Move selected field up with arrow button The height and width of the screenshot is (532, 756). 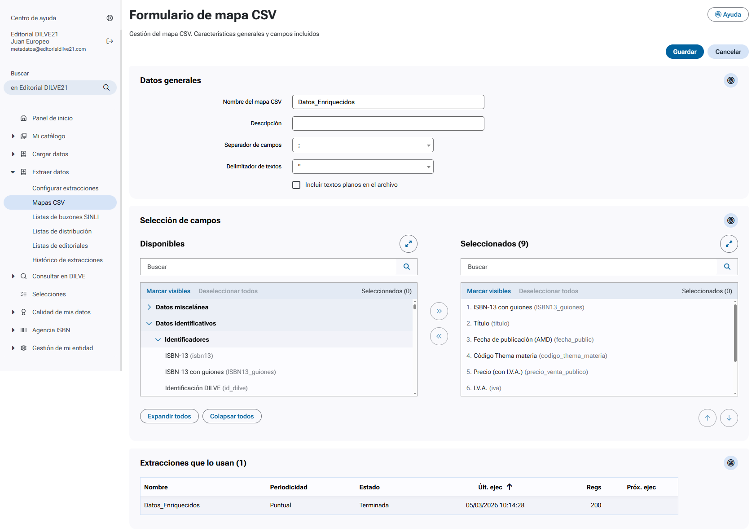point(707,418)
